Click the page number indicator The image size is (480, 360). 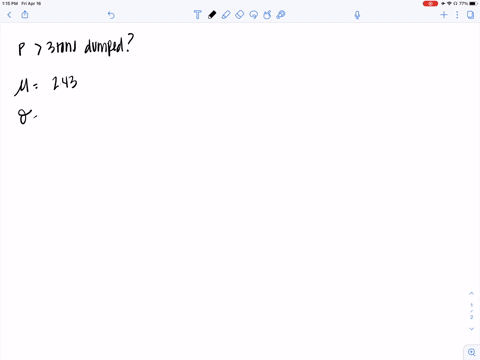coord(471,311)
